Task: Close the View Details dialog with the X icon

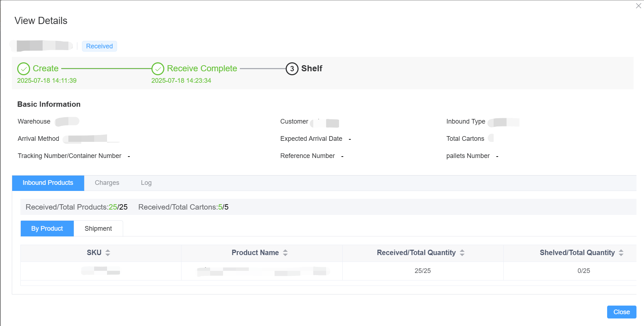Action: tap(638, 6)
